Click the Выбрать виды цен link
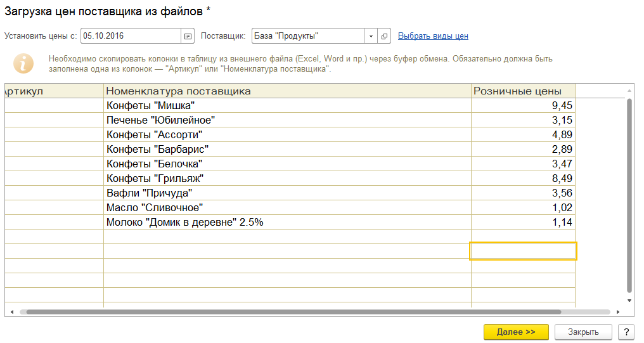This screenshot has width=644, height=343. click(433, 36)
